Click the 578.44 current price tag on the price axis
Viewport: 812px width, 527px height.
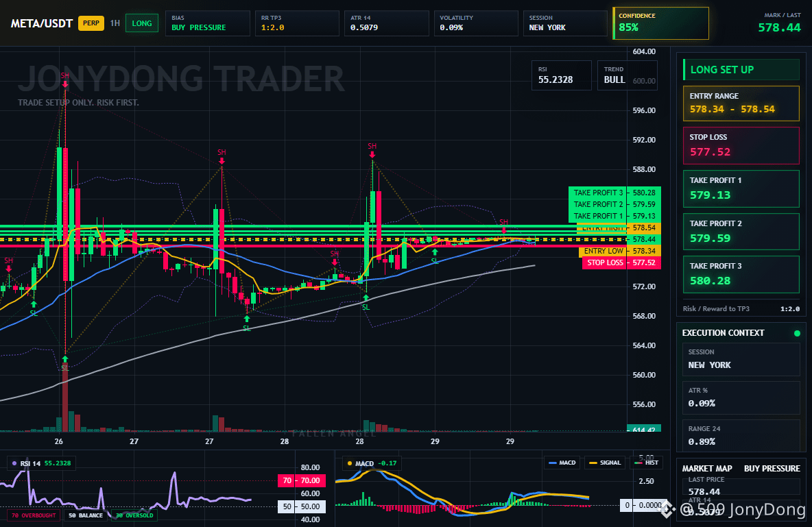[644, 239]
